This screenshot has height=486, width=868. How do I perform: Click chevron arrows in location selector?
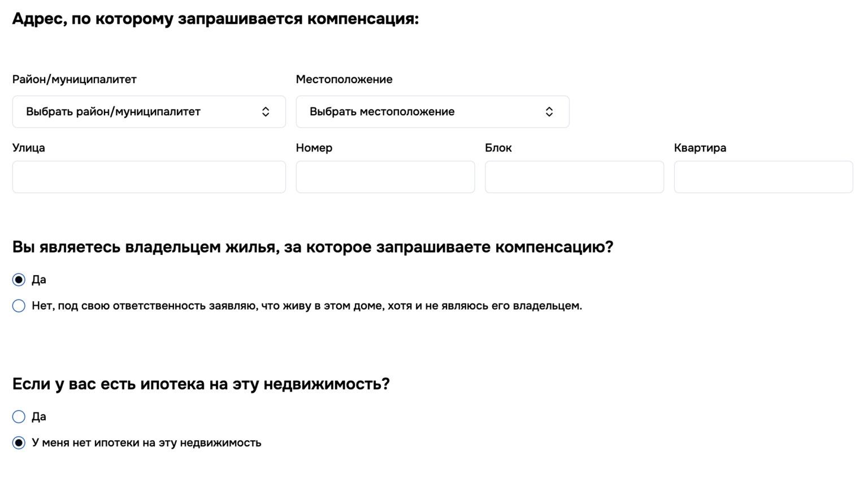point(549,112)
